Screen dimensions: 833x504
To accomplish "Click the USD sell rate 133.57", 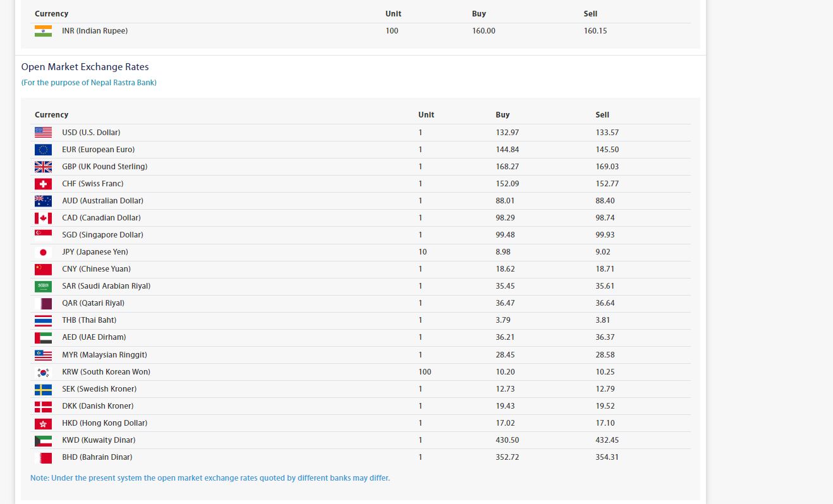I will point(607,133).
